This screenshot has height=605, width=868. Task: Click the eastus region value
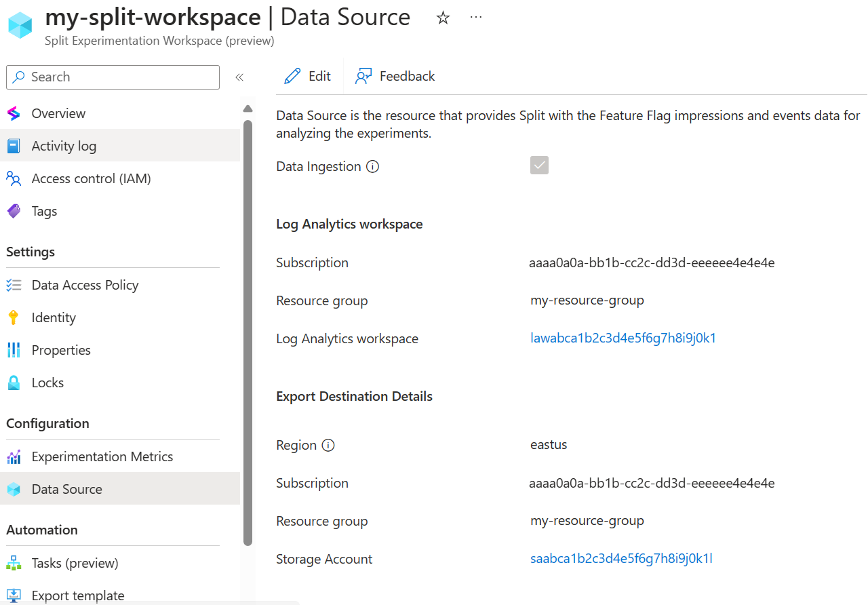pyautogui.click(x=549, y=445)
